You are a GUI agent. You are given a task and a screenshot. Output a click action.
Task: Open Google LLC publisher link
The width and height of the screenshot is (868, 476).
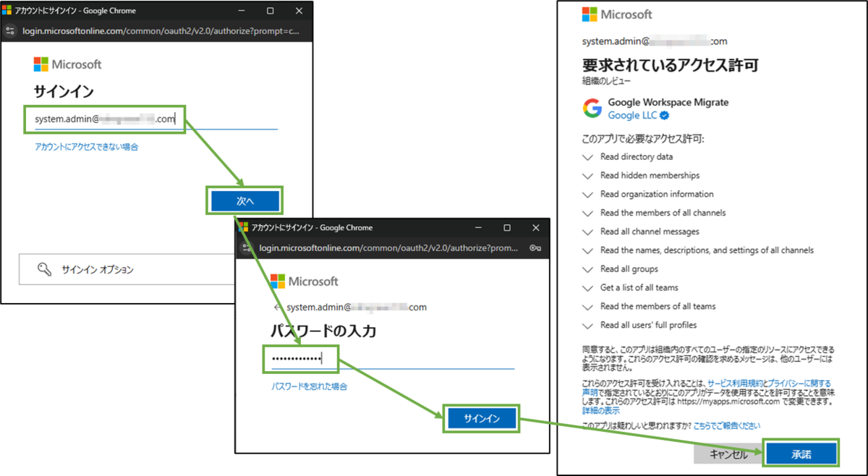(x=632, y=115)
